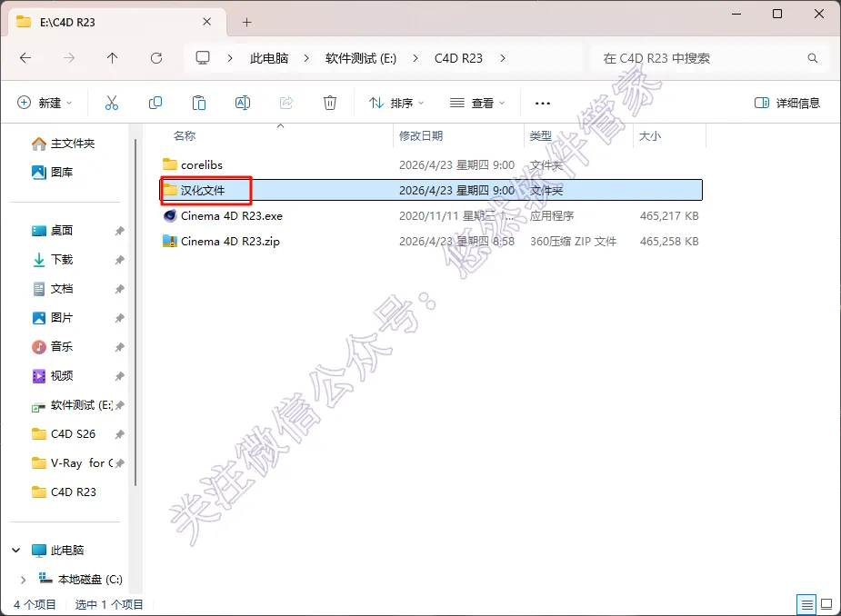Screen dimensions: 841x616
Task: Select Cinema 4D R23.zip file
Action: click(x=432, y=242)
